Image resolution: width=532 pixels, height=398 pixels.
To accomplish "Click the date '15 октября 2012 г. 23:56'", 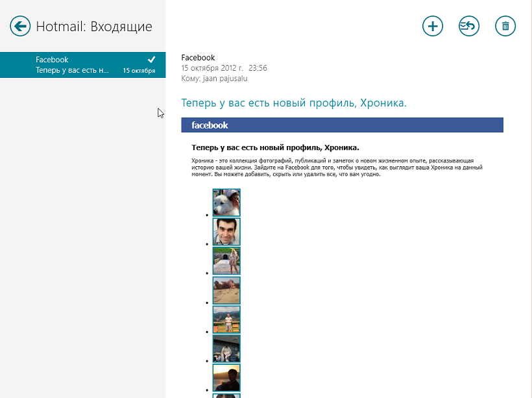I will tap(224, 68).
